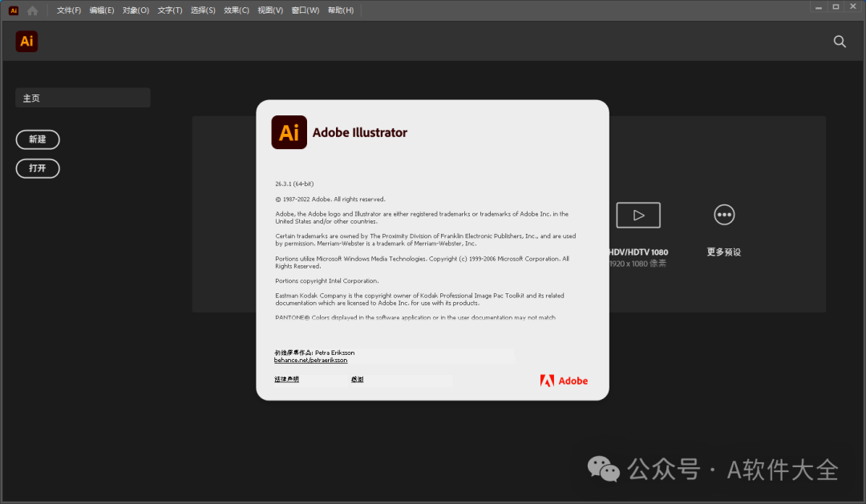Screen dimensions: 866x504
Task: Select the 主页 tab in sidebar
Action: [x=83, y=98]
